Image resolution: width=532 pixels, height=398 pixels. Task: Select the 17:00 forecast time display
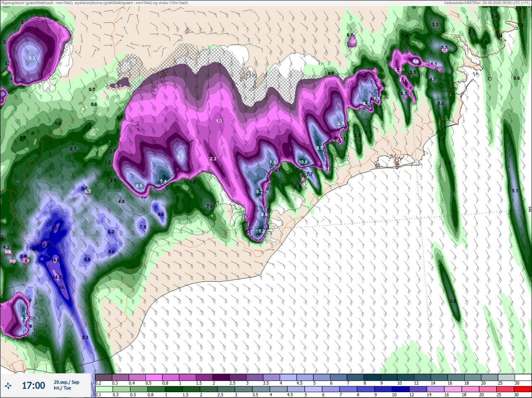[33, 386]
